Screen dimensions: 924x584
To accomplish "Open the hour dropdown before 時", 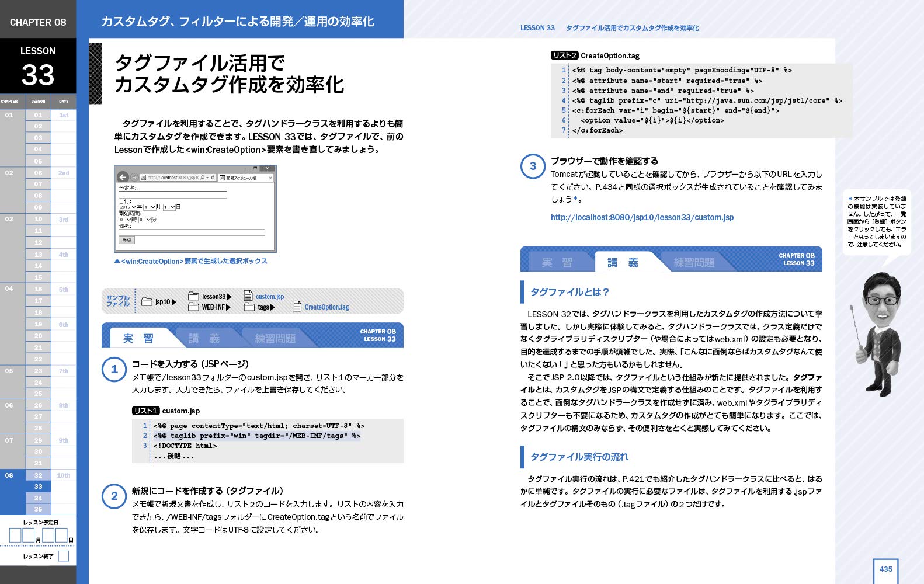I will 125,220.
